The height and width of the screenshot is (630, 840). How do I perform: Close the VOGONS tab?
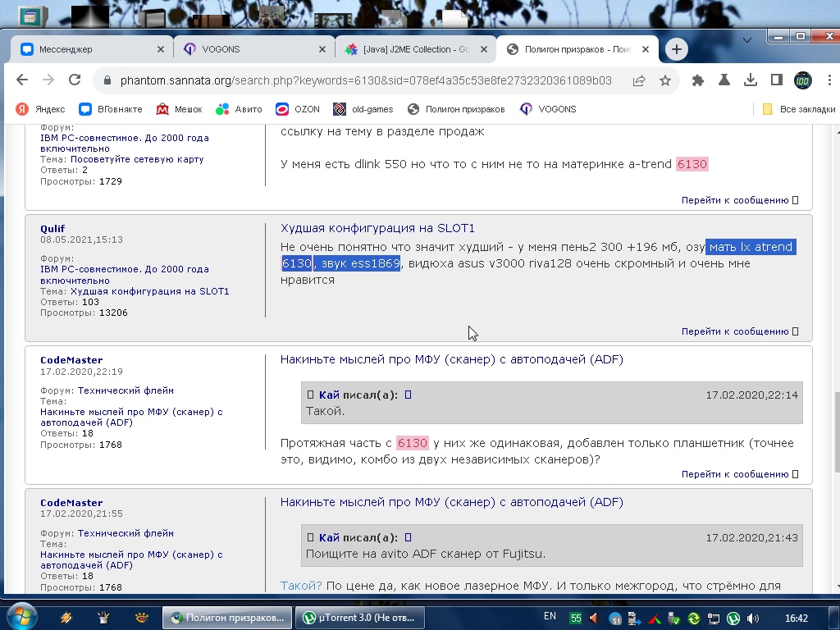pyautogui.click(x=322, y=49)
